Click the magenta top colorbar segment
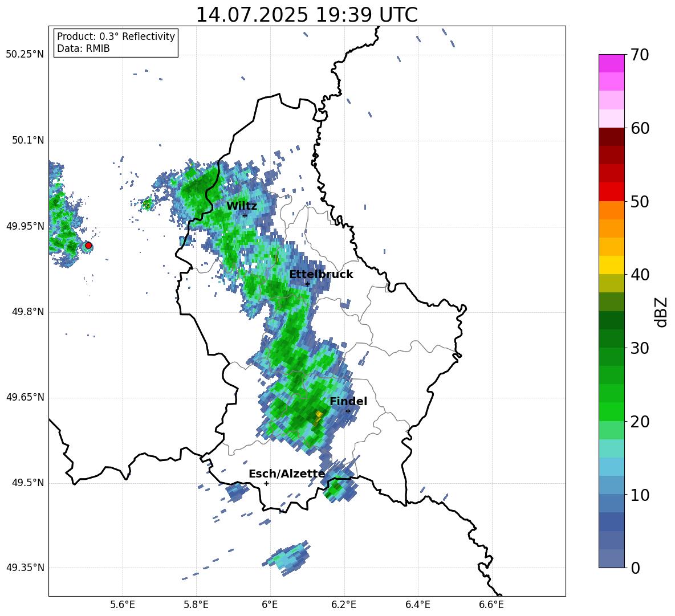Image resolution: width=675 pixels, height=616 pixels. click(x=611, y=63)
